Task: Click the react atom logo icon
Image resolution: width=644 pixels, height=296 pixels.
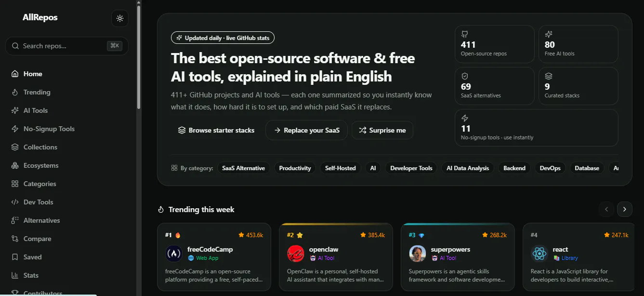Action: tap(539, 254)
